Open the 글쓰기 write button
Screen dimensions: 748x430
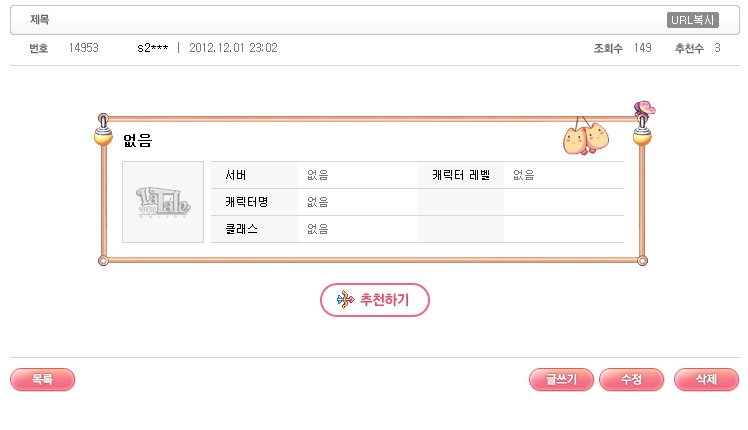[x=561, y=379]
